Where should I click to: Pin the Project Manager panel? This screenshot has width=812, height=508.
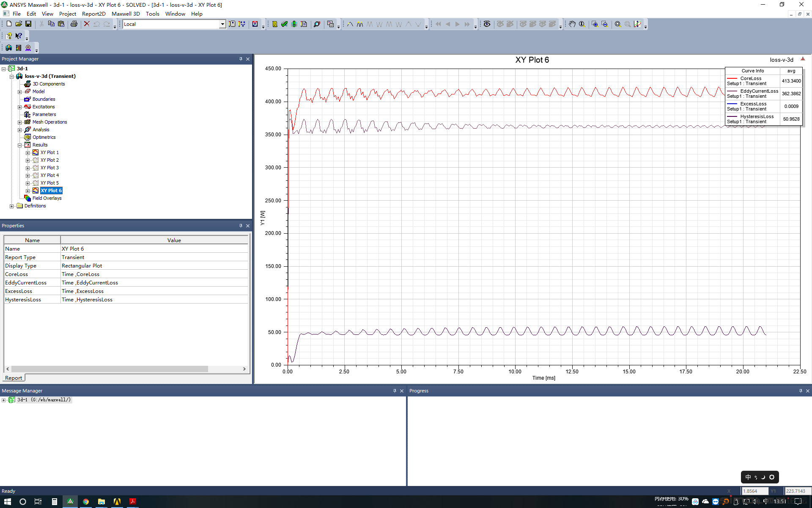(x=241, y=59)
